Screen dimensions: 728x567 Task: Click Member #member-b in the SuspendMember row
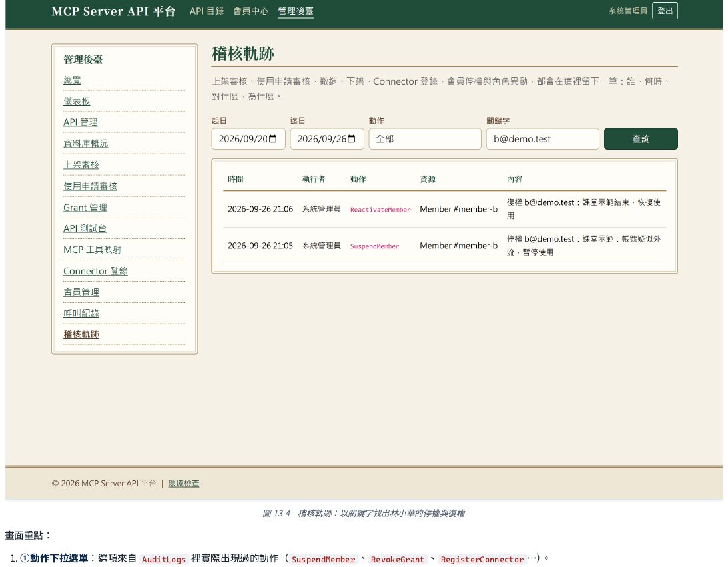(459, 246)
